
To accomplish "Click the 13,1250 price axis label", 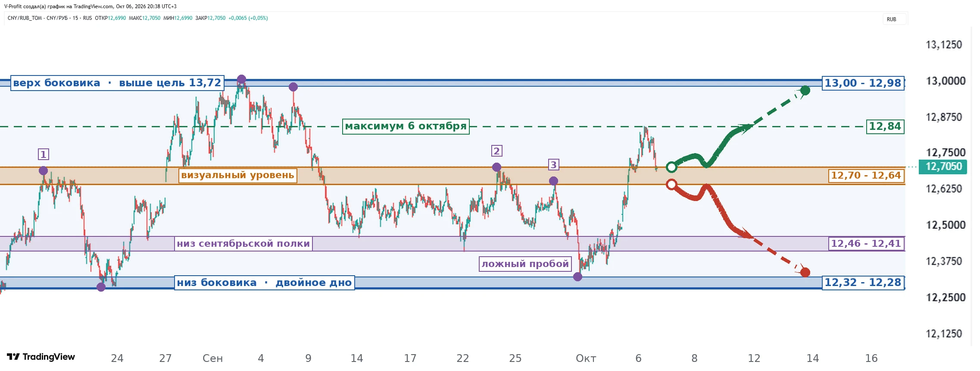I will (944, 45).
